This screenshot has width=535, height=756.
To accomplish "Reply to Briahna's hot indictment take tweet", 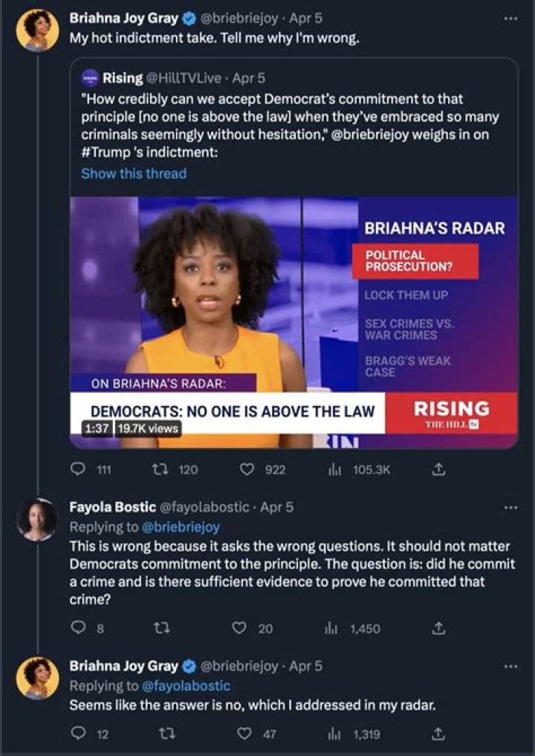I will point(77,469).
